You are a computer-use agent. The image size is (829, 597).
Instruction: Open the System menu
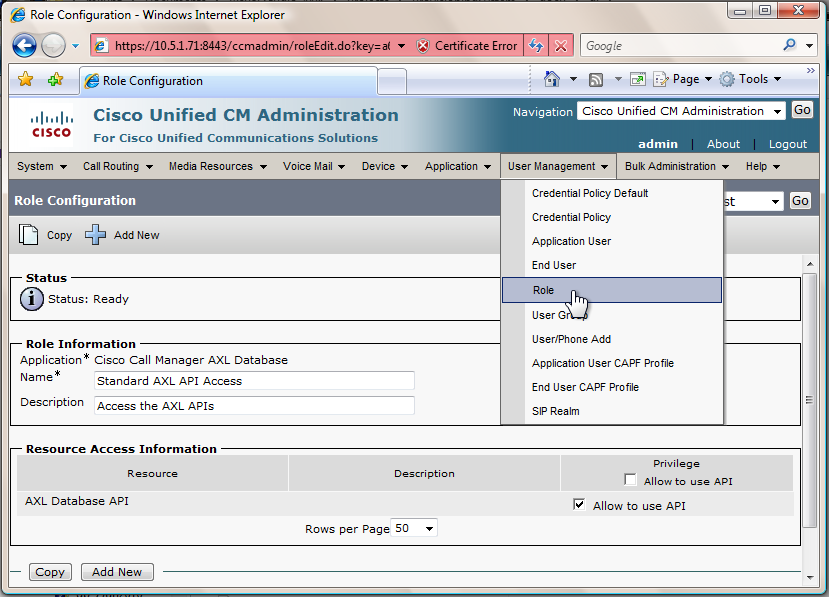click(42, 167)
